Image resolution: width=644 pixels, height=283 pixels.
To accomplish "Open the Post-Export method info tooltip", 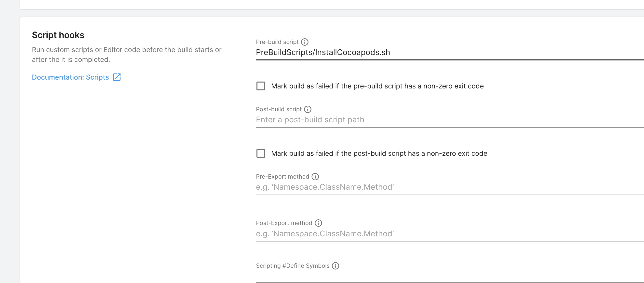I will point(318,223).
